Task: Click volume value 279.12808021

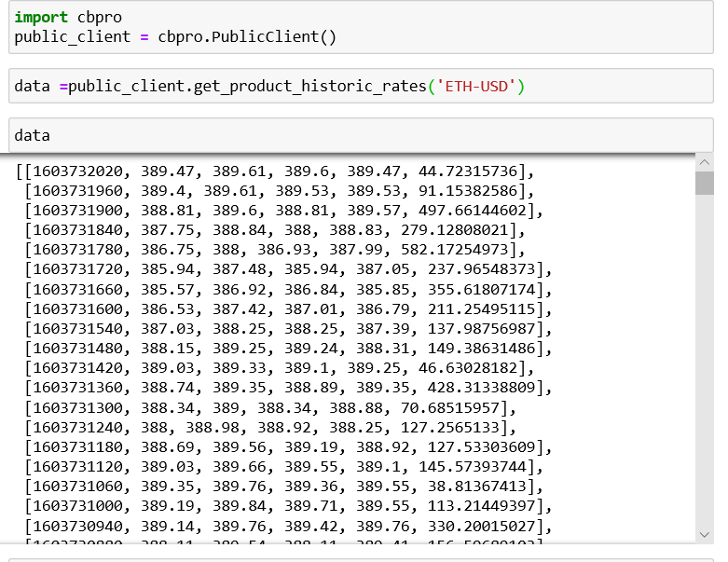Action: point(455,230)
